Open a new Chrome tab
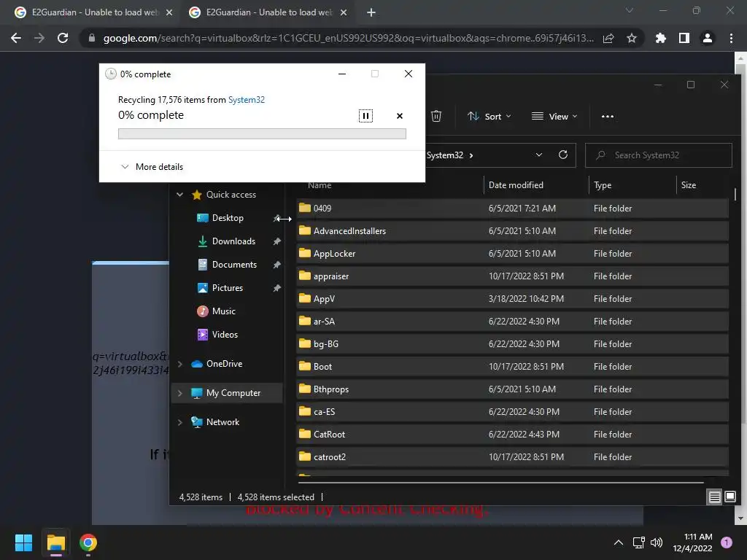The image size is (747, 560). (x=371, y=12)
